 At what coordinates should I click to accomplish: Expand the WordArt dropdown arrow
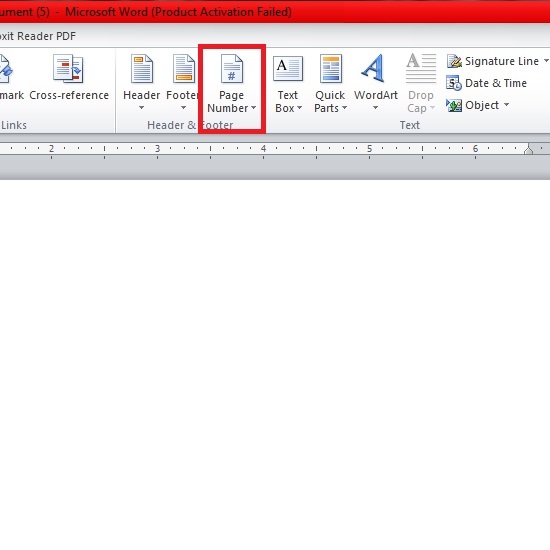coord(375,108)
